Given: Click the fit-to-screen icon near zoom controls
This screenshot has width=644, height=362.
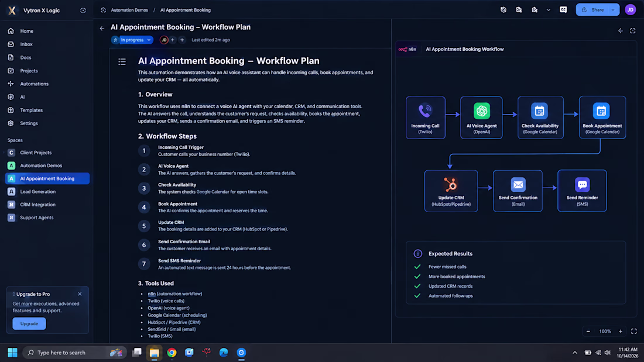Looking at the screenshot, I should 633,331.
